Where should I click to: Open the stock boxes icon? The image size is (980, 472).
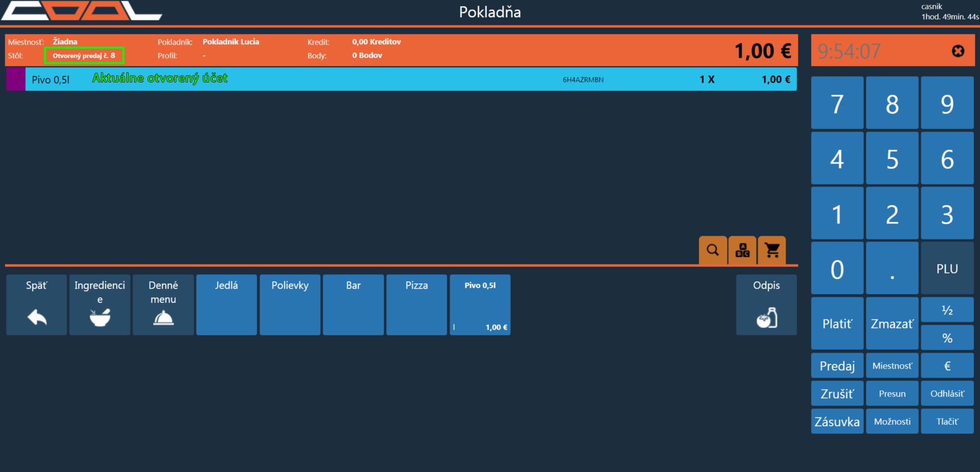(742, 250)
